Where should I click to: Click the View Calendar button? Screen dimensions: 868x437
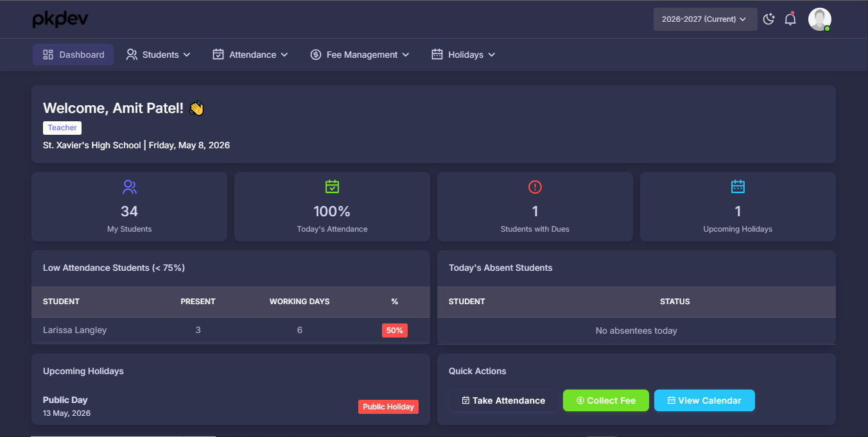click(x=704, y=400)
